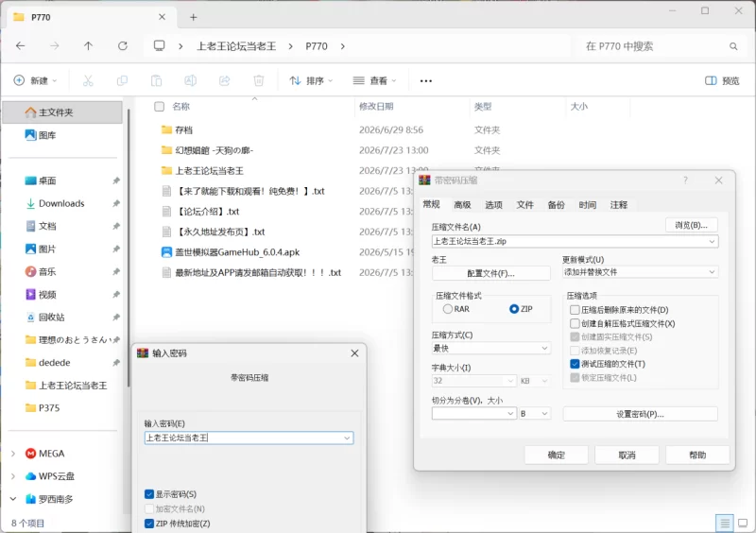Image resolution: width=756 pixels, height=533 pixels.
Task: Click the Cancel button in archive dialog
Action: (x=627, y=455)
